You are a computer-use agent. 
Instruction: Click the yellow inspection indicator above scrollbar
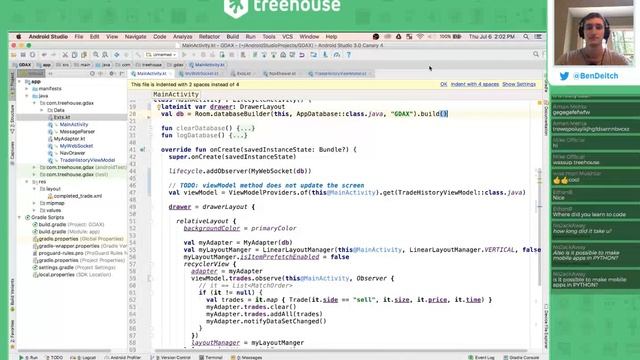[x=539, y=103]
